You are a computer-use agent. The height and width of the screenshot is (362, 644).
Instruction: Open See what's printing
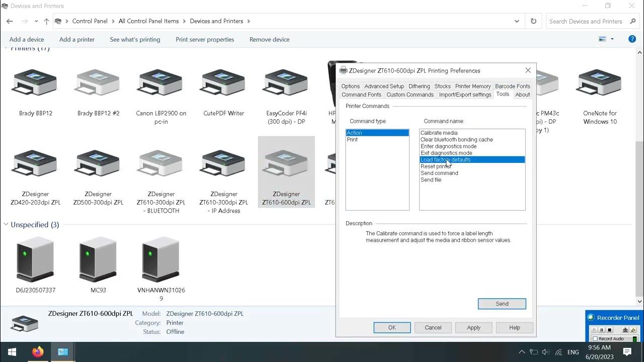point(135,39)
